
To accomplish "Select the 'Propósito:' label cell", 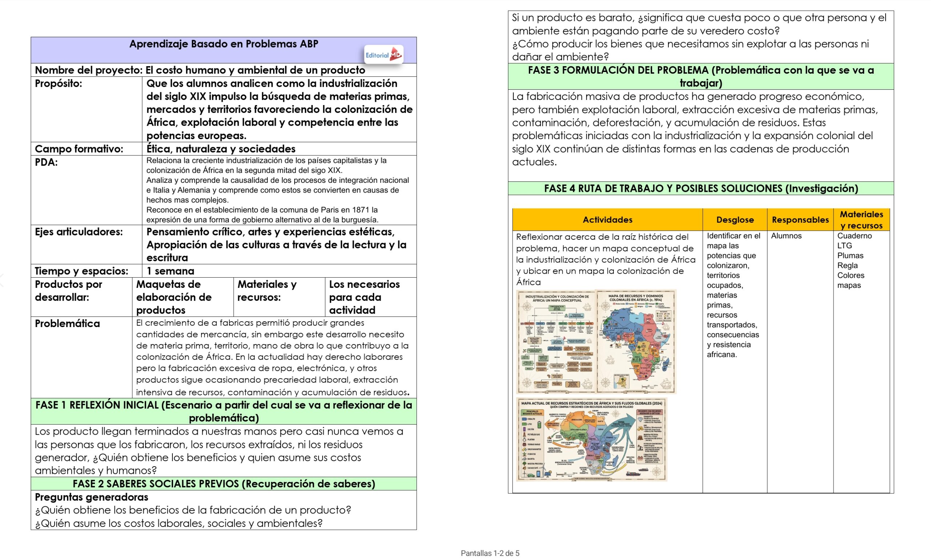I will click(x=87, y=109).
